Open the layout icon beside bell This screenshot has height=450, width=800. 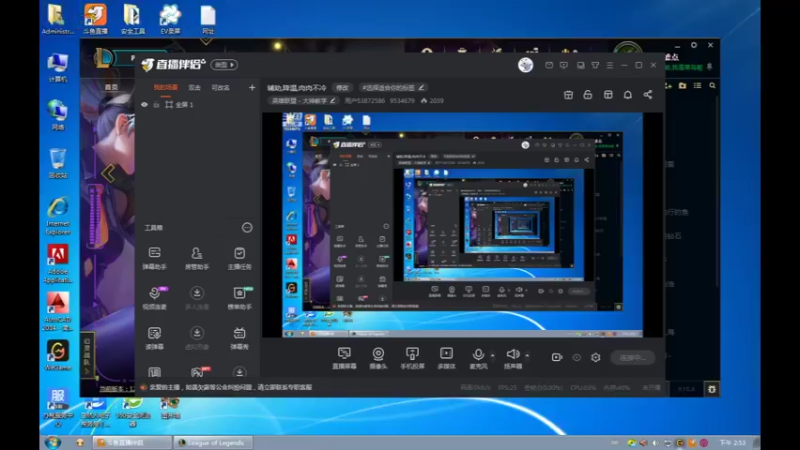[608, 94]
